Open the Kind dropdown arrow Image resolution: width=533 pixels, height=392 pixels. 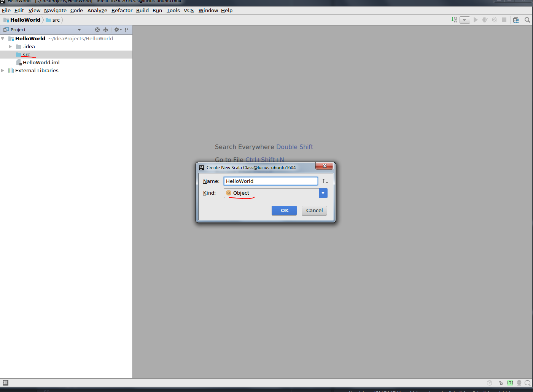323,193
